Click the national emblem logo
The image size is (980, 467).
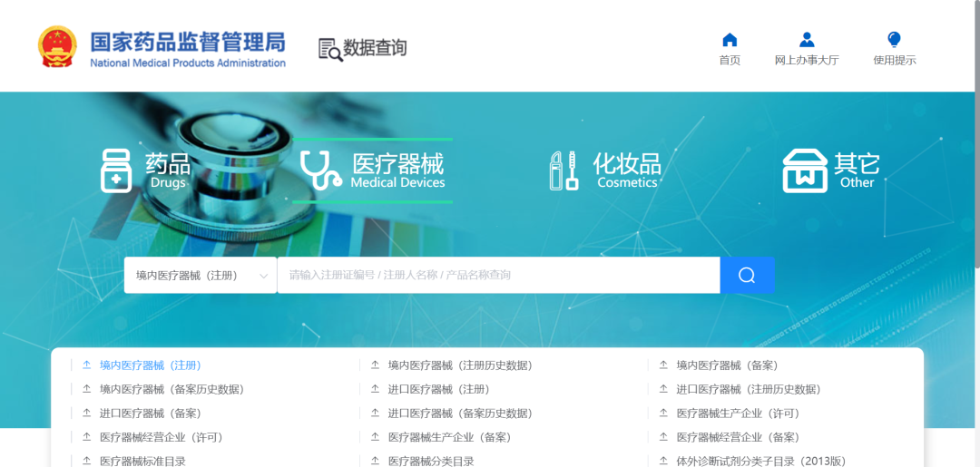[58, 47]
